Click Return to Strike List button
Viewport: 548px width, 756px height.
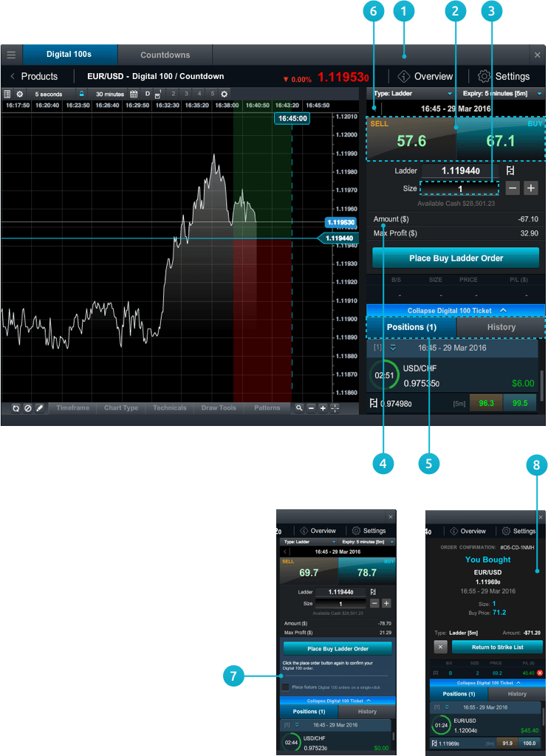(497, 647)
